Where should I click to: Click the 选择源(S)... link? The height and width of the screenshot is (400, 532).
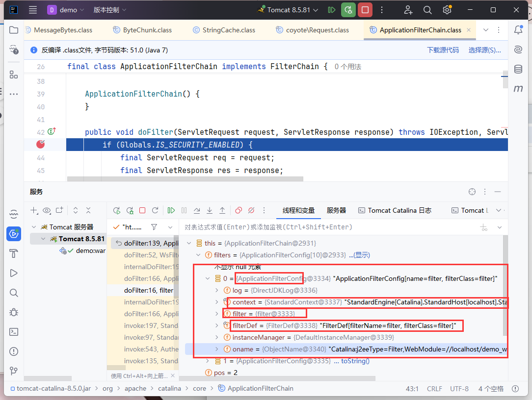pyautogui.click(x=484, y=50)
